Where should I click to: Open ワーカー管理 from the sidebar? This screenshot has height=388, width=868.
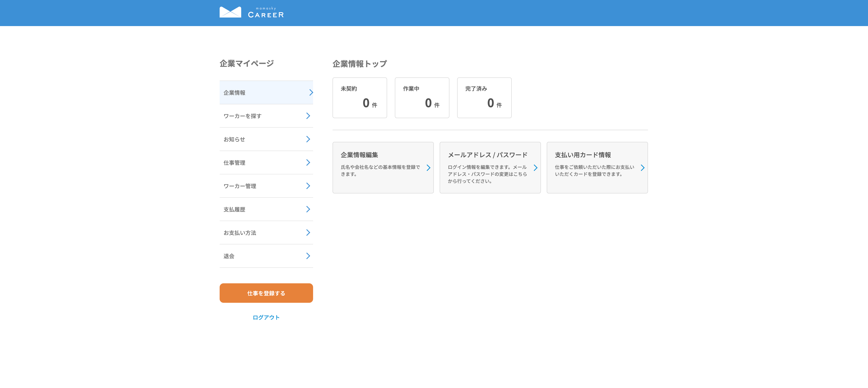(240, 186)
